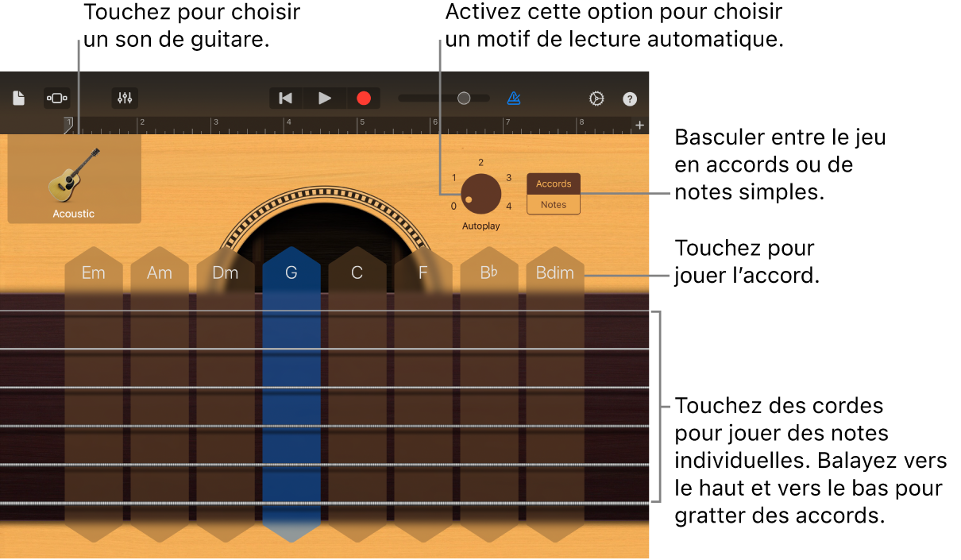The width and height of the screenshot is (961, 560).
Task: Click the metronome icon
Action: 514,98
